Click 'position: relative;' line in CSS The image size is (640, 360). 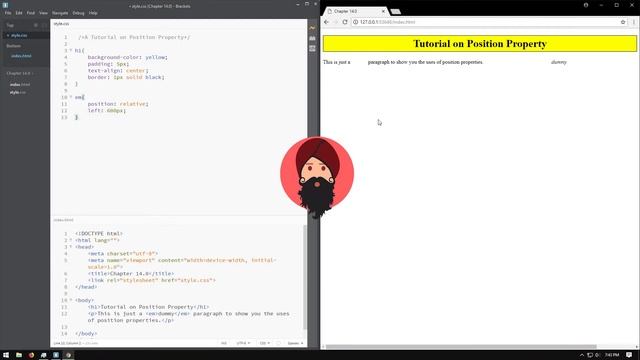[118, 104]
